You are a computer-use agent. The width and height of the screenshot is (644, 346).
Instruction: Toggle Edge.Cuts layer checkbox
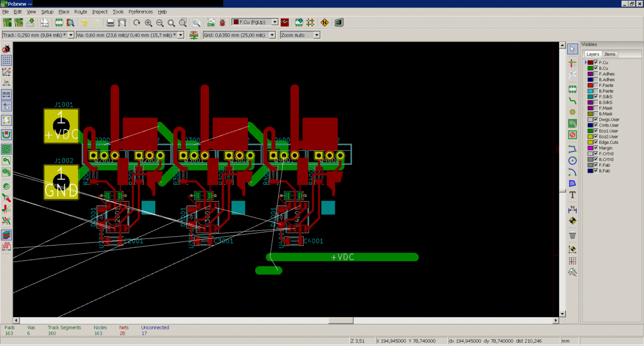click(x=596, y=142)
